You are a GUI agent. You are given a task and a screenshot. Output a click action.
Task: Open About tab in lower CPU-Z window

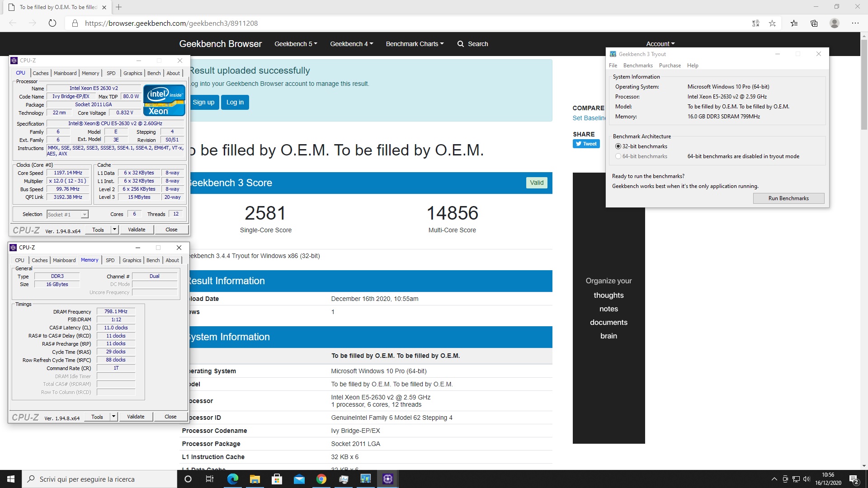point(172,260)
